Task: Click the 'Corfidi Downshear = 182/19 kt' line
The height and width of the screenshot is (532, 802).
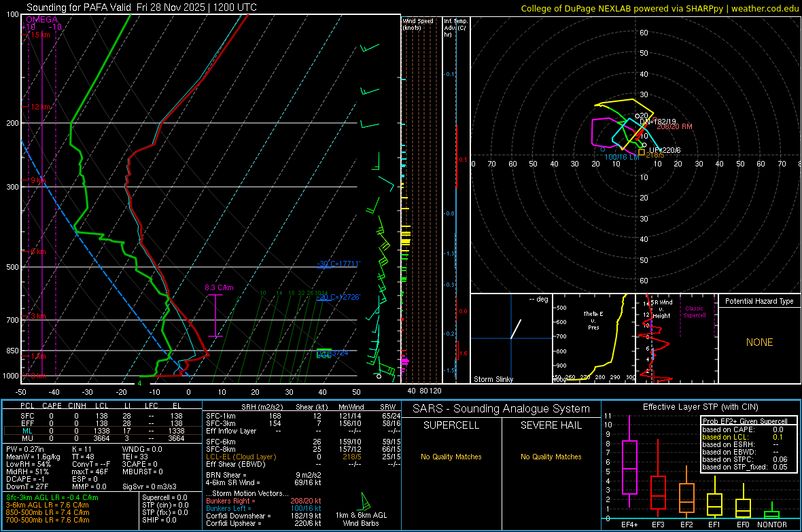Action: (264, 516)
